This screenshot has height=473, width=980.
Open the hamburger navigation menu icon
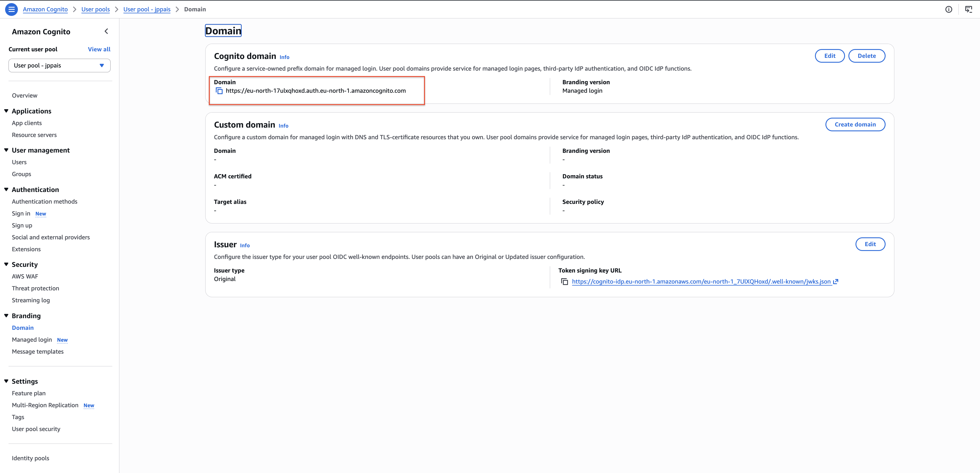tap(11, 9)
